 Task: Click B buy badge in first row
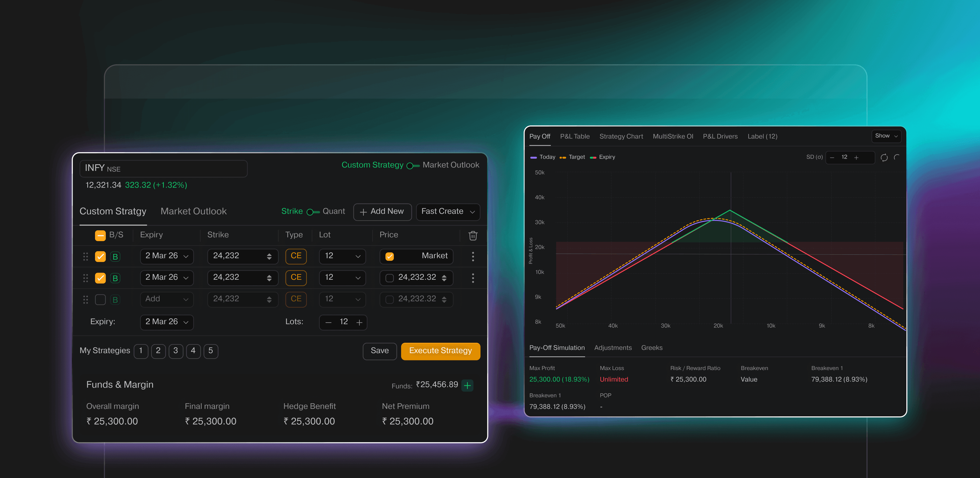click(115, 256)
